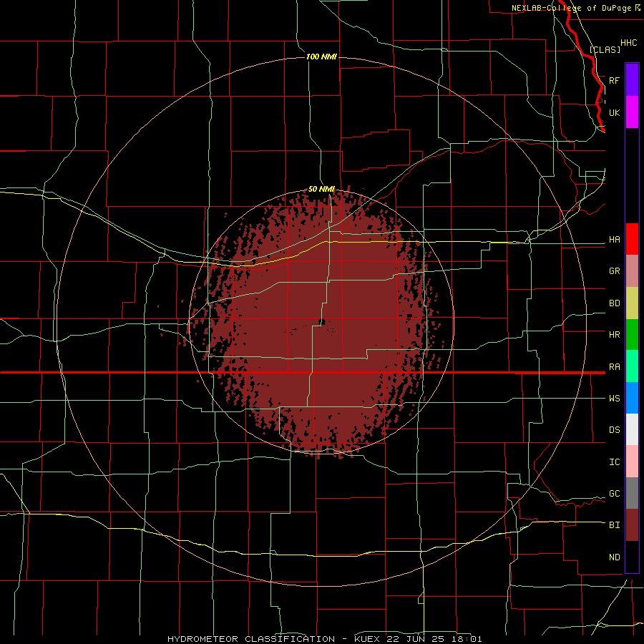Click the RF legend label

point(614,80)
